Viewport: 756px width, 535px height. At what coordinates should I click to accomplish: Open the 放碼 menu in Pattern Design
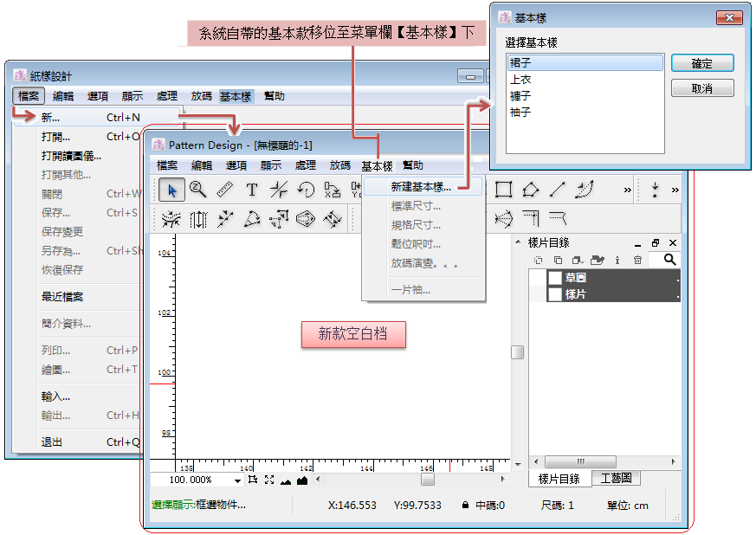(x=340, y=165)
